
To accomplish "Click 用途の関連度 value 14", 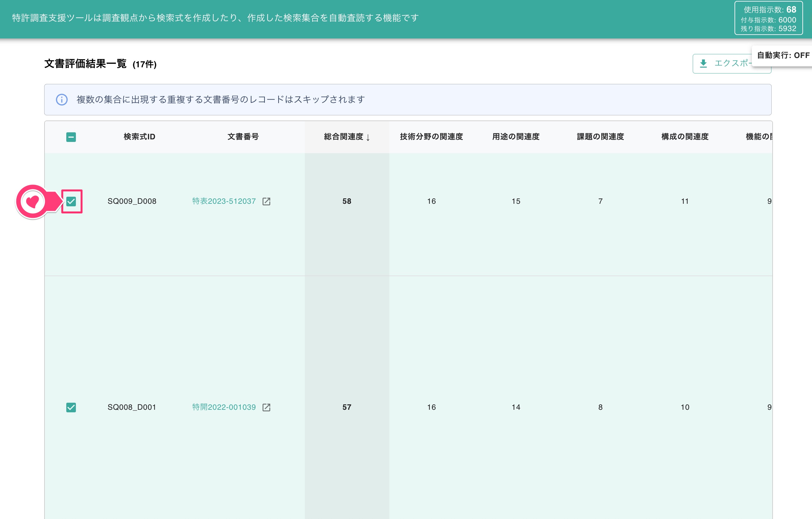I will [x=516, y=407].
